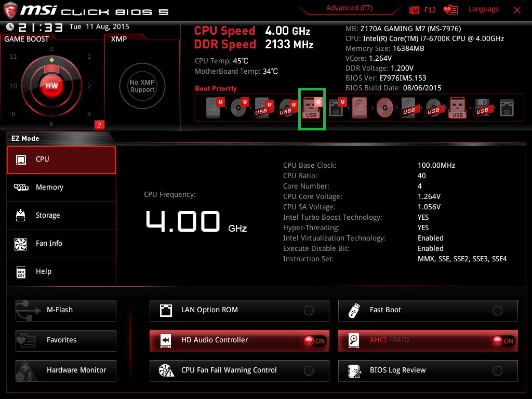Click the DDR Speed 2133 MHz readout
This screenshot has width=532, height=399.
click(x=254, y=45)
